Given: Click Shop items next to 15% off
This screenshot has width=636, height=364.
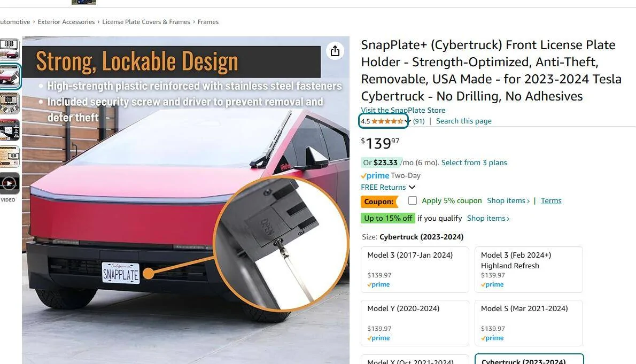Looking at the screenshot, I should (488, 218).
